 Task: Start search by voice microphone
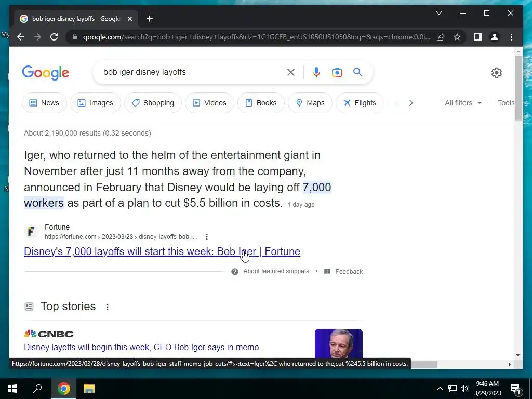pyautogui.click(x=316, y=72)
